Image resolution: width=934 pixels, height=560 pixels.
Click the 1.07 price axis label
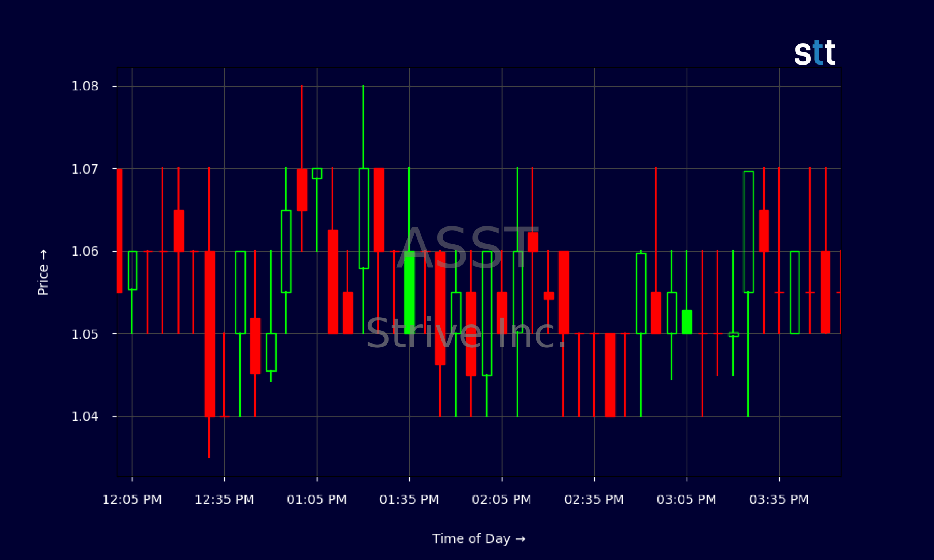pos(85,169)
